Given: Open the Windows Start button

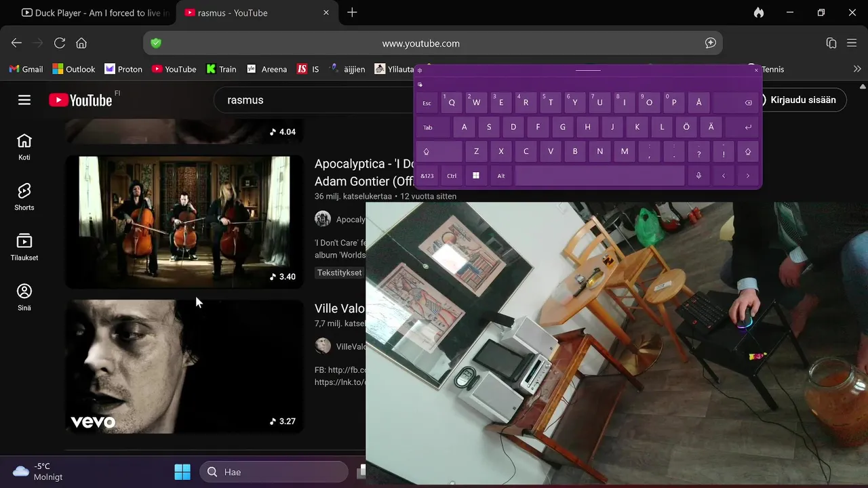Looking at the screenshot, I should point(182,472).
